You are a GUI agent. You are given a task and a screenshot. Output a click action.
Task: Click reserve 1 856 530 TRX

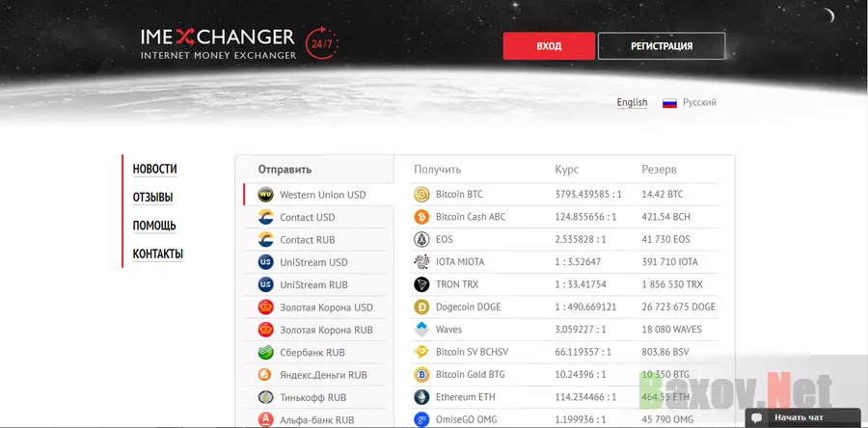(x=672, y=284)
